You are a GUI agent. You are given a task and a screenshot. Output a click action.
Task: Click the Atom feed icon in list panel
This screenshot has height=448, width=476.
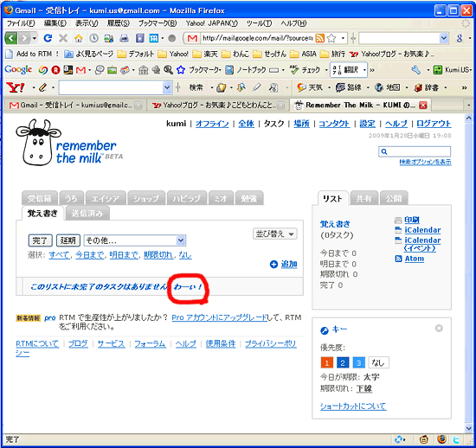click(x=398, y=259)
